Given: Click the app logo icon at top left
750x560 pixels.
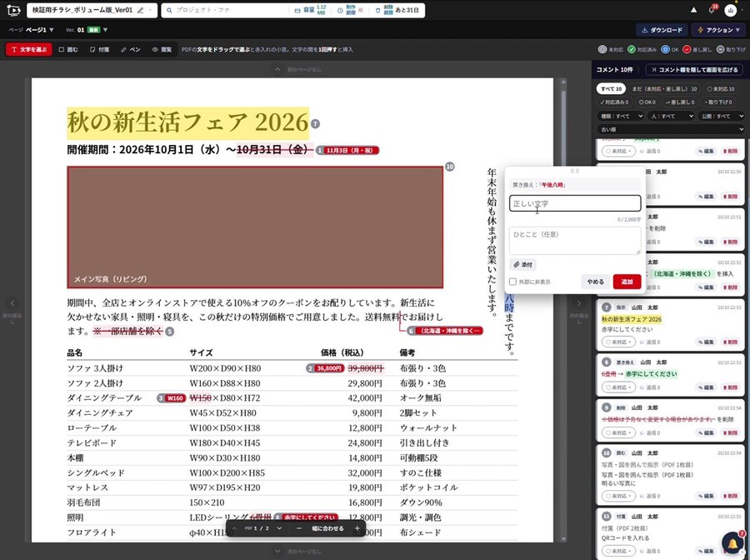Looking at the screenshot, I should (x=13, y=10).
